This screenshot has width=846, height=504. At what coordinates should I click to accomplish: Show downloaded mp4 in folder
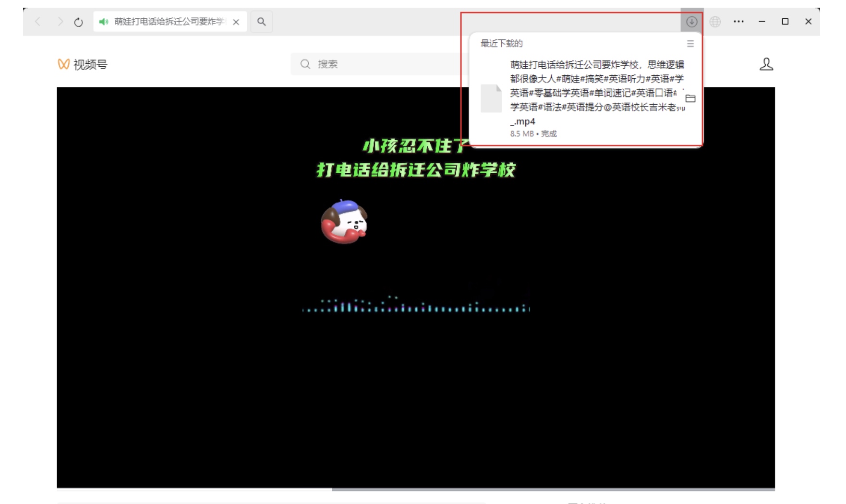coord(690,98)
